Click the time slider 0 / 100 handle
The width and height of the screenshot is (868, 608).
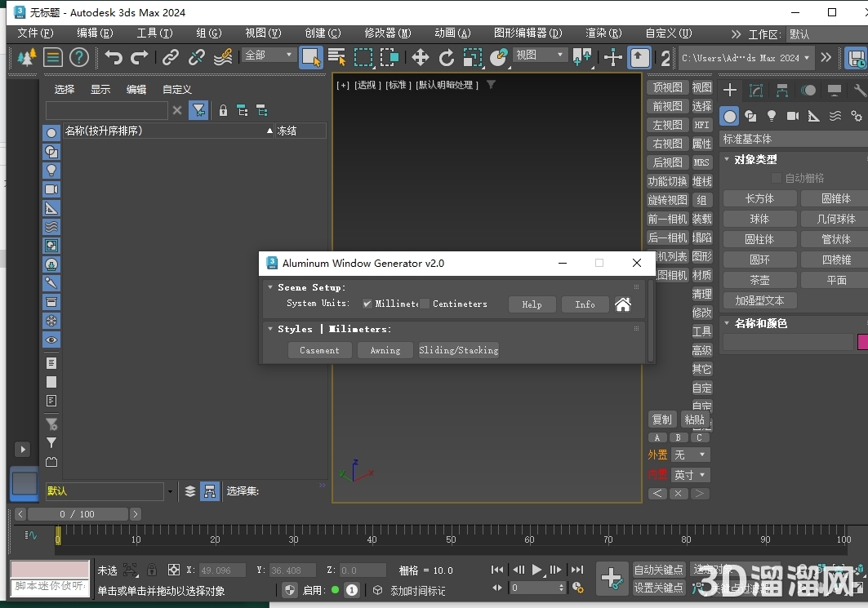(x=78, y=514)
